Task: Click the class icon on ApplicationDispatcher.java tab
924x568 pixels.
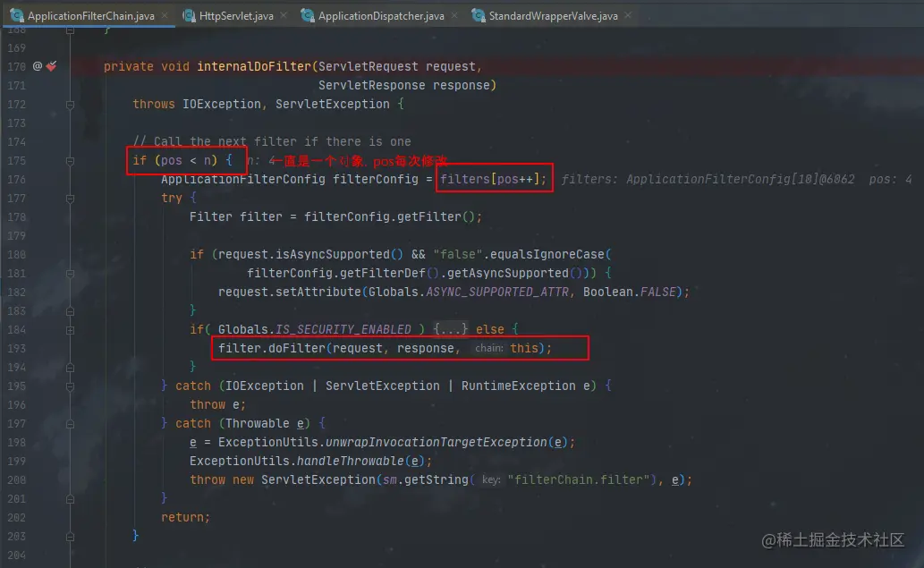Action: [308, 15]
